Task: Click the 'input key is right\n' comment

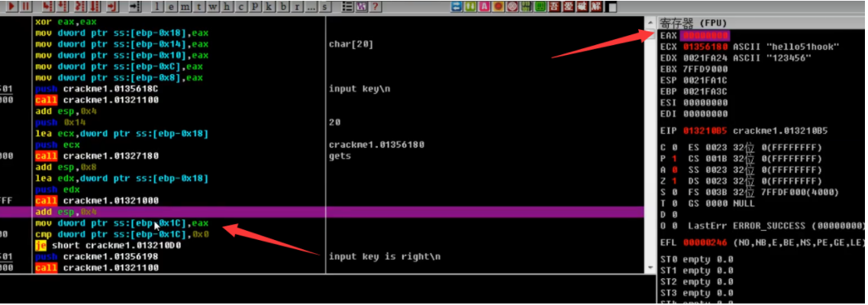Action: 384,257
